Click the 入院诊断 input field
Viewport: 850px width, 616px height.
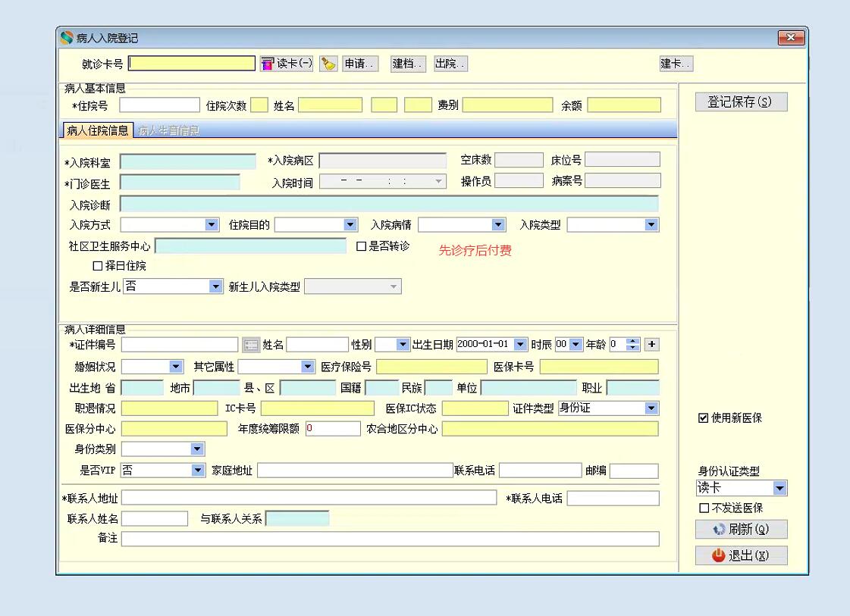click(389, 205)
